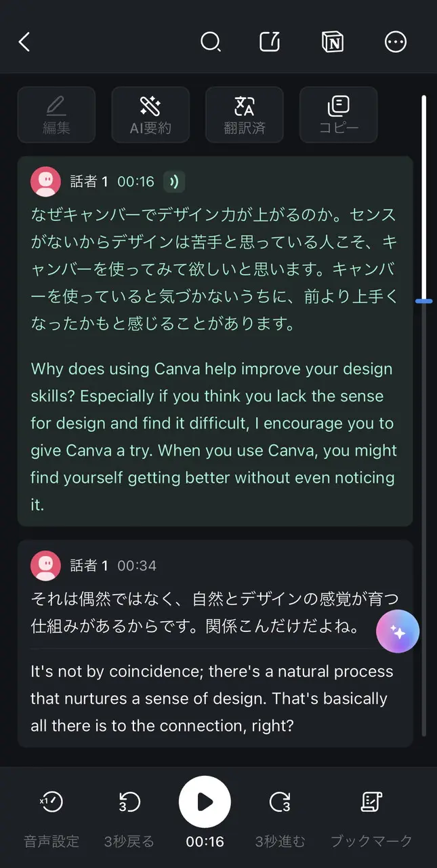Select the 00:34 transcript segment
Screen dimensions: 437x868
pos(215,644)
